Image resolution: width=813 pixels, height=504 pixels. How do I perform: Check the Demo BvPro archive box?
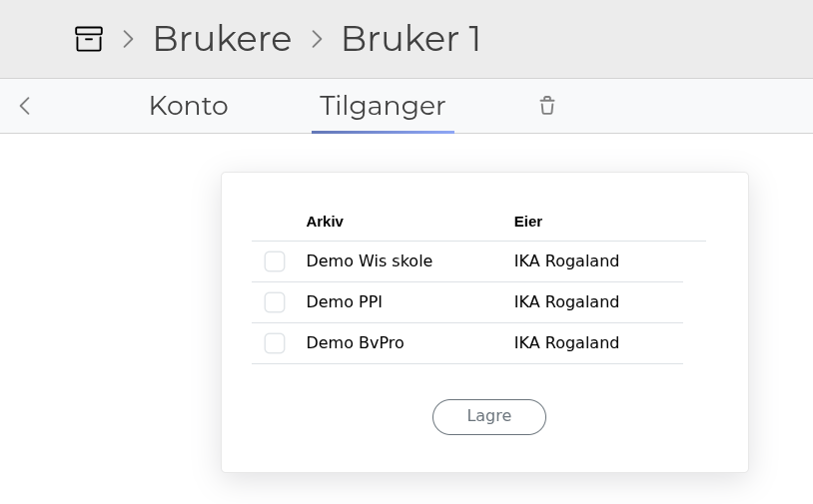pos(275,343)
